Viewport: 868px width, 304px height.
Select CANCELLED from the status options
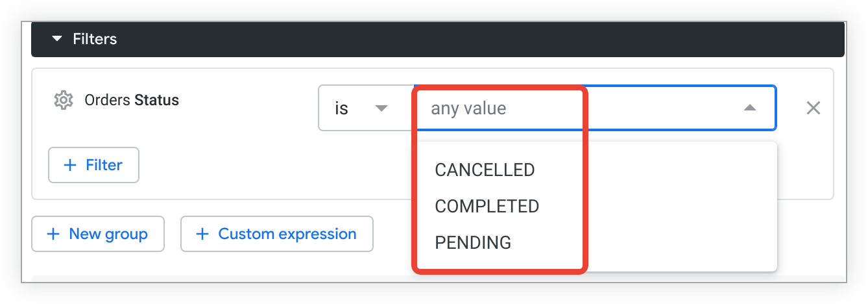pos(485,170)
